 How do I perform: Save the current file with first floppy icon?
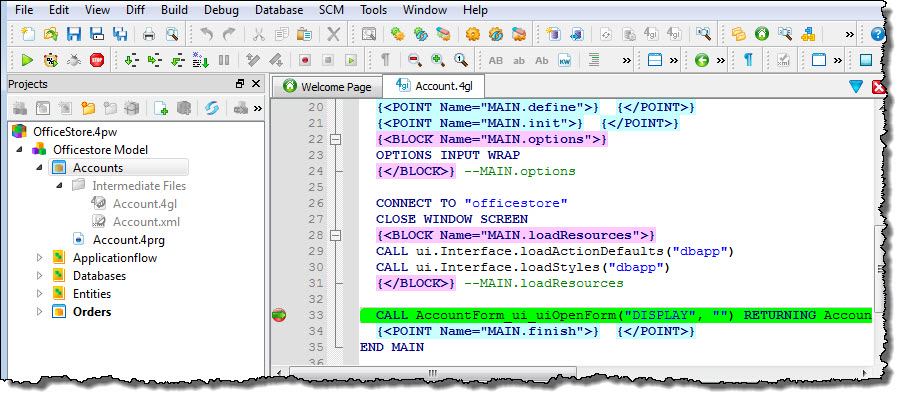tap(74, 35)
